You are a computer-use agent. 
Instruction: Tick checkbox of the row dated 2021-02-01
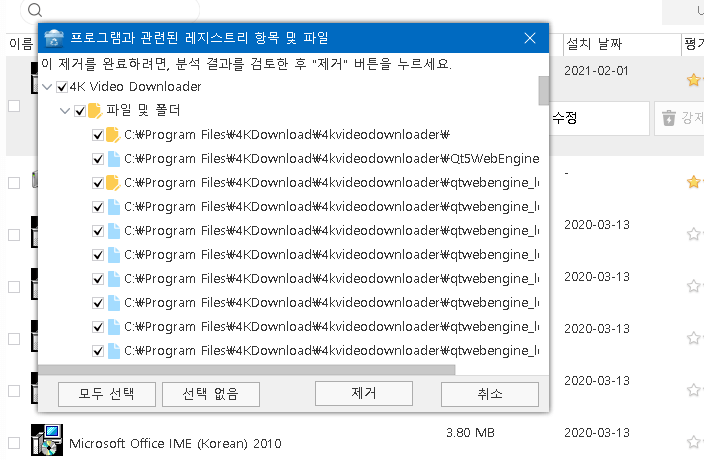pos(14,106)
